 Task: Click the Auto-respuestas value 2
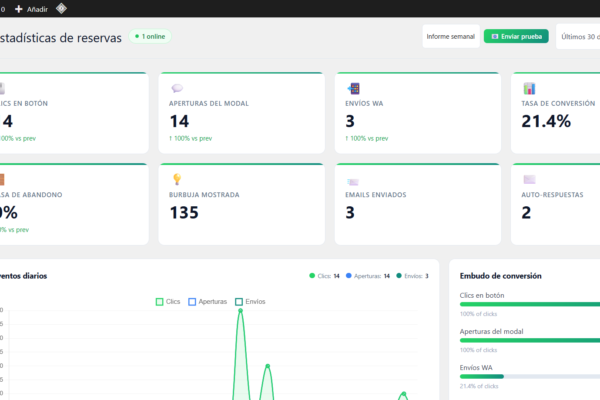tap(526, 212)
